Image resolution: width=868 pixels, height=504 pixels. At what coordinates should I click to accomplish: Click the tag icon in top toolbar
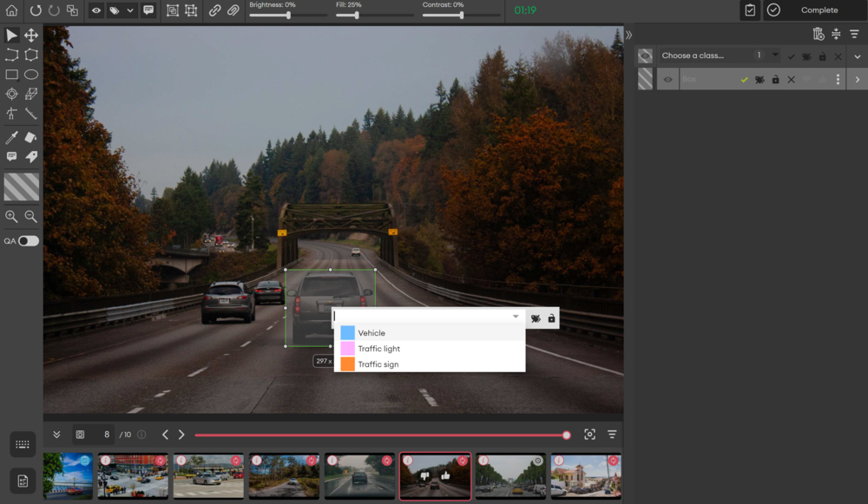click(x=115, y=10)
